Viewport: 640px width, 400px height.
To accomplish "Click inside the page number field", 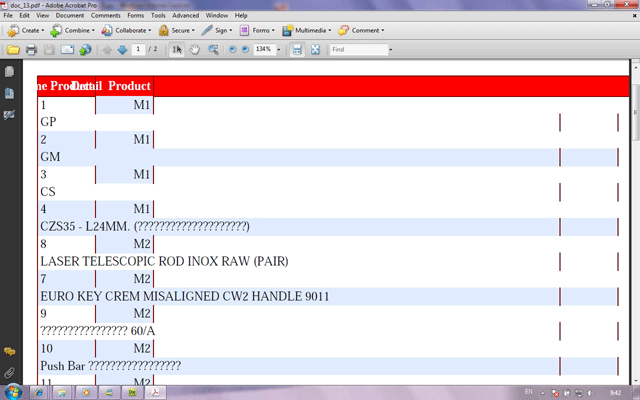I will (x=138, y=49).
